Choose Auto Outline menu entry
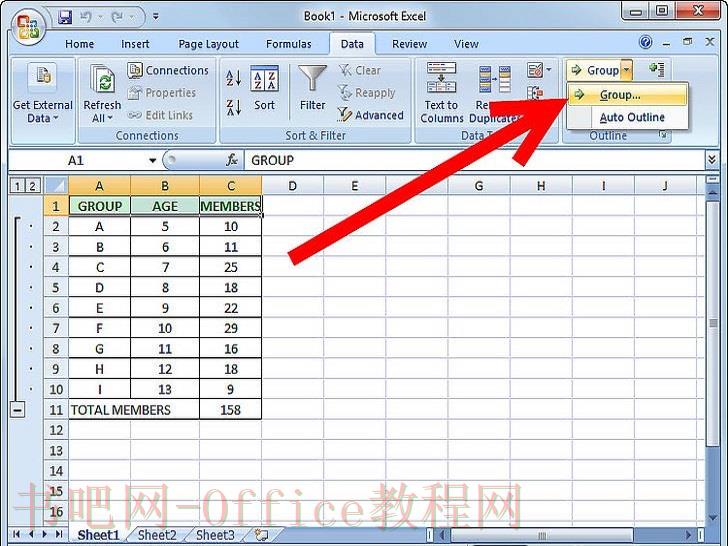The width and height of the screenshot is (728, 546). 627,117
